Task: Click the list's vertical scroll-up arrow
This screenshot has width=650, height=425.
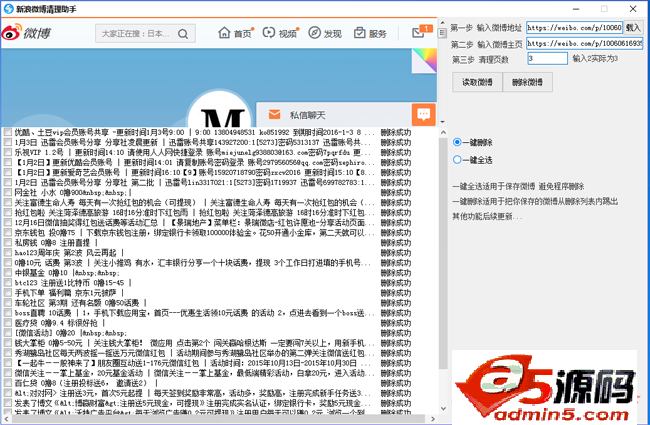Action: 443,133
